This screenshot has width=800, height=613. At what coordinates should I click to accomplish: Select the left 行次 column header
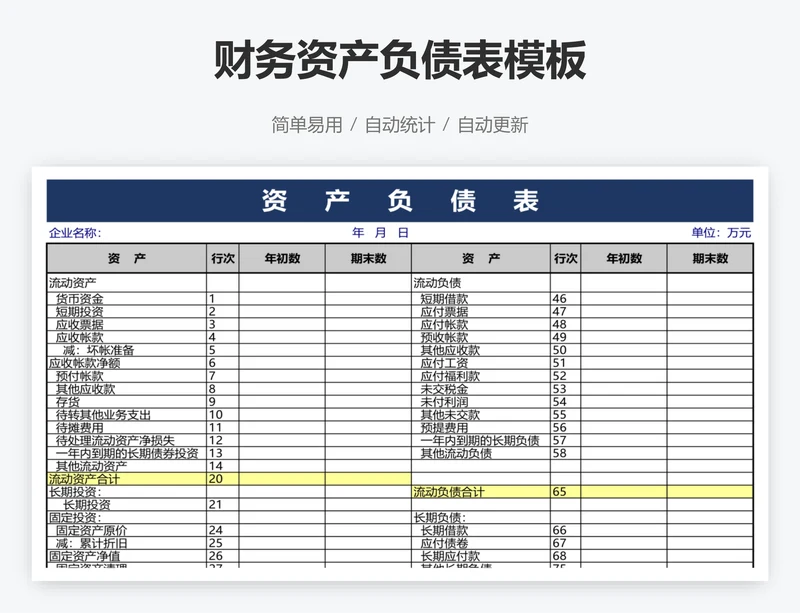223,259
